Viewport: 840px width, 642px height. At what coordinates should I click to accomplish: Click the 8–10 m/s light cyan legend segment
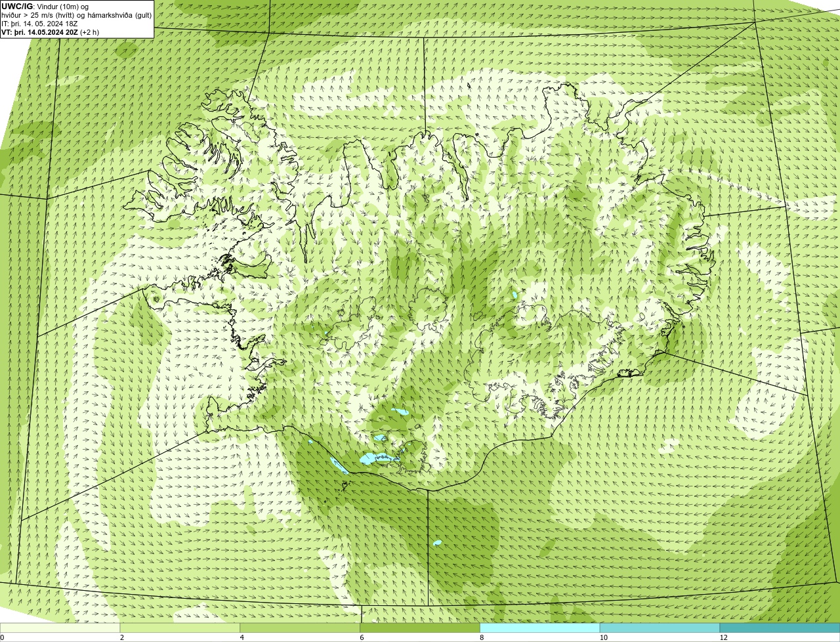tap(540, 628)
